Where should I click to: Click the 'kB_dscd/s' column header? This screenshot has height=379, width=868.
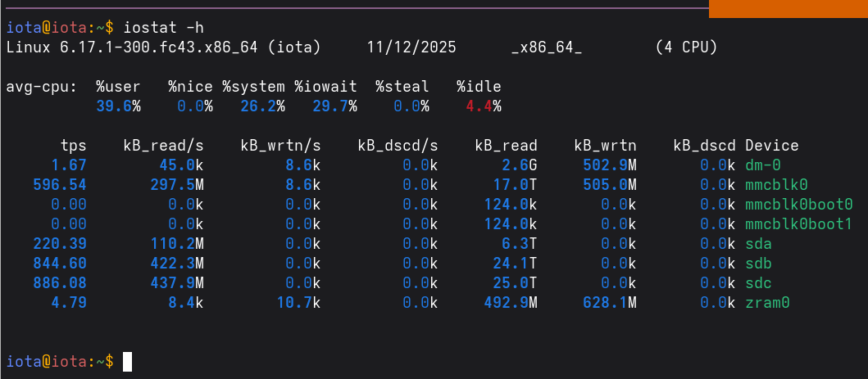(398, 146)
